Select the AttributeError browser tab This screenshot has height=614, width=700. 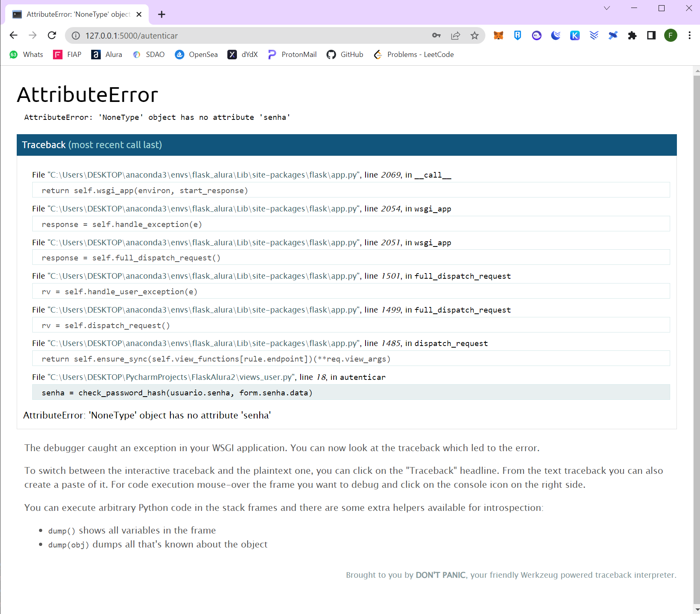[x=76, y=14]
